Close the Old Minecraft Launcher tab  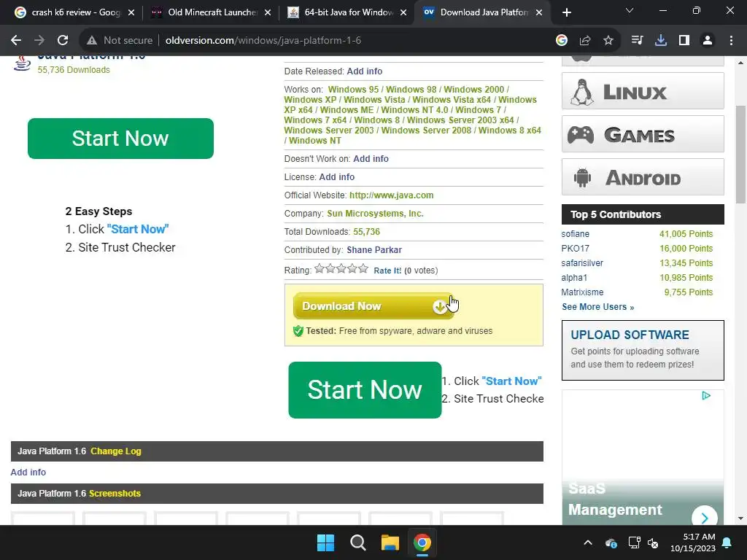click(x=268, y=12)
